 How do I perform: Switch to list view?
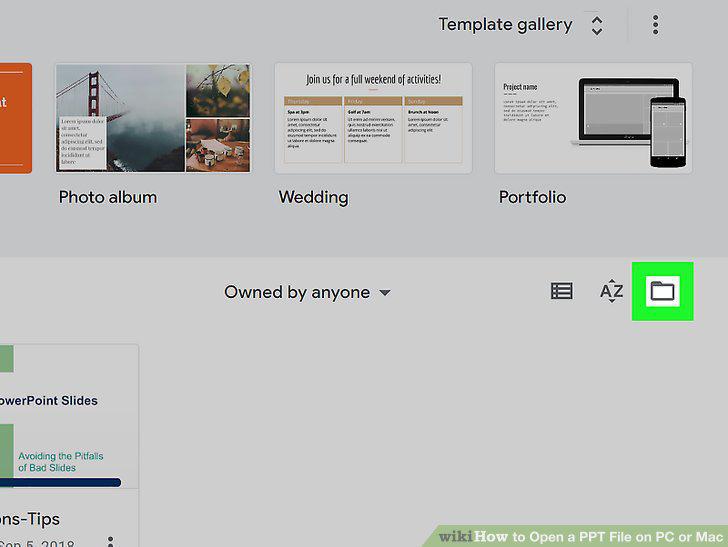[x=561, y=291]
